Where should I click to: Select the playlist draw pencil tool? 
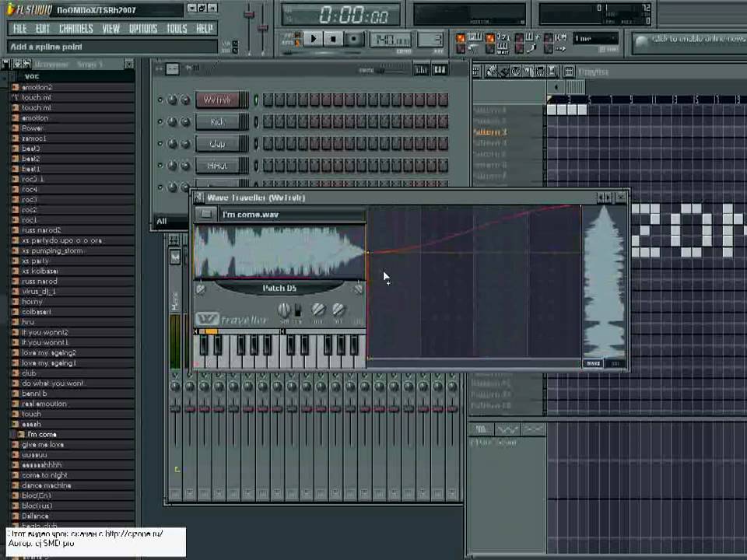coord(491,72)
